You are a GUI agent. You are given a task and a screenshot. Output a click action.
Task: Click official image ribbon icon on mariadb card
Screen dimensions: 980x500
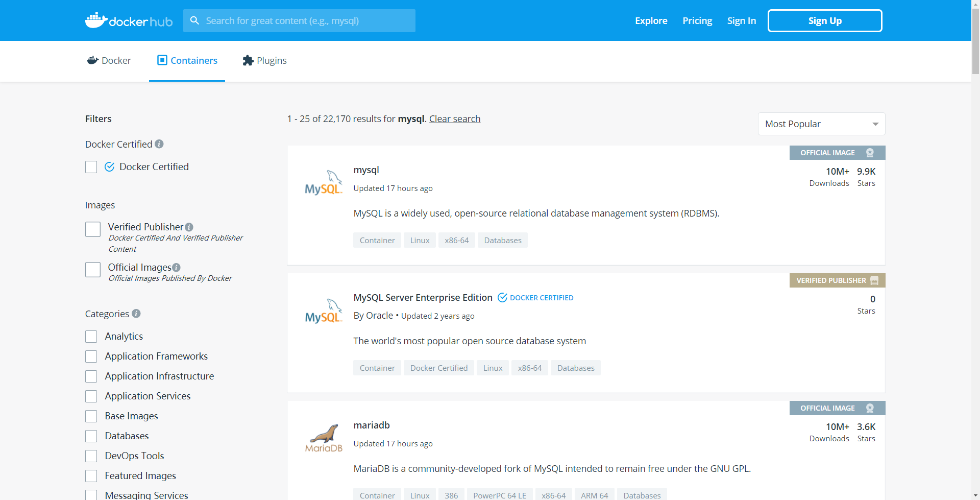tap(870, 408)
